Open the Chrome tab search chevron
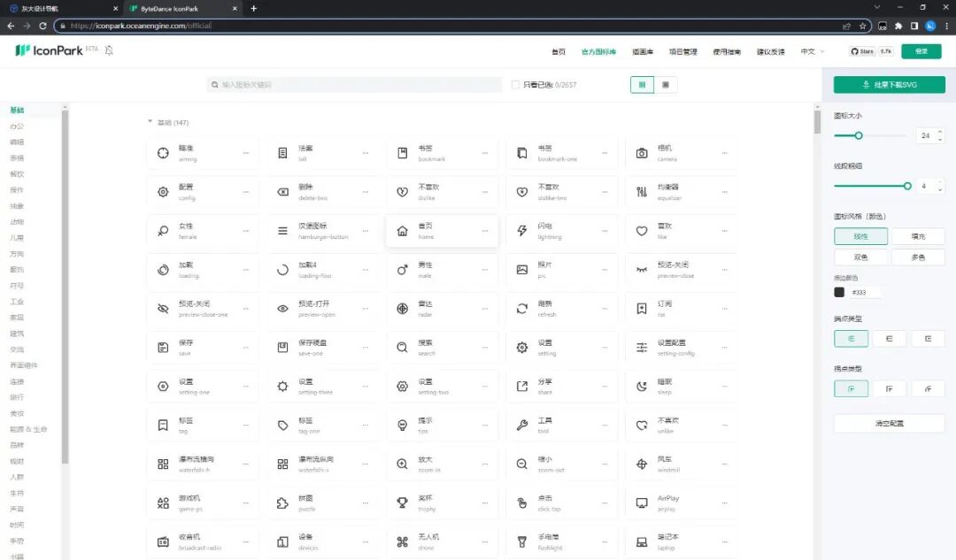956x560 pixels. point(876,7)
